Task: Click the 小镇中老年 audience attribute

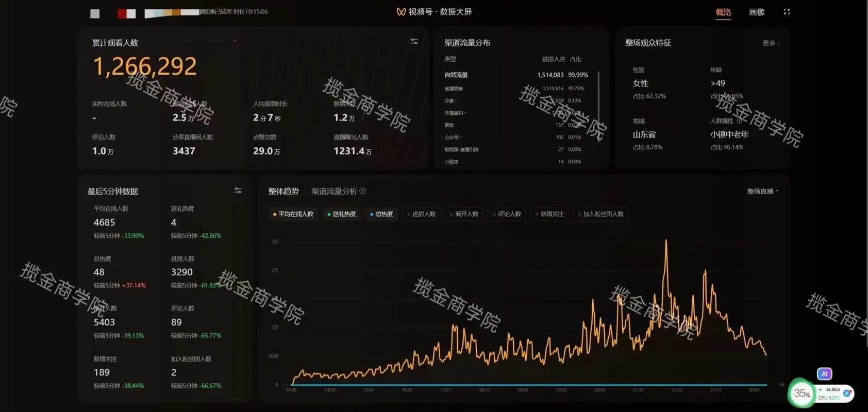Action: 729,134
